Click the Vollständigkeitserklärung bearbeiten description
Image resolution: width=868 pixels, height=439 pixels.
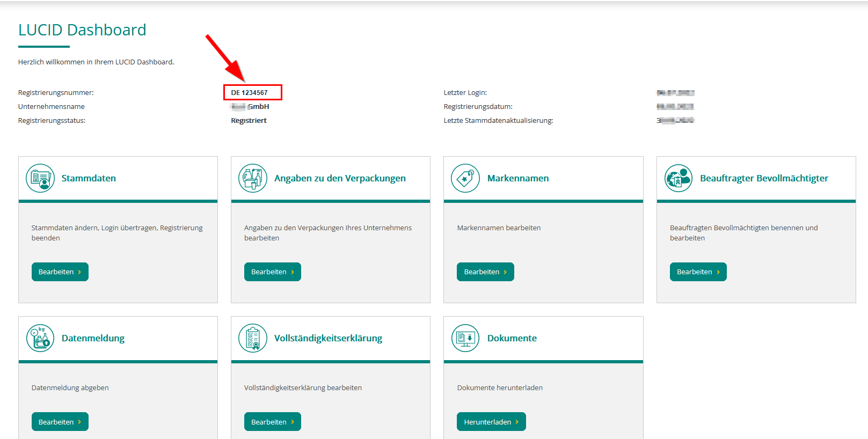tap(303, 387)
